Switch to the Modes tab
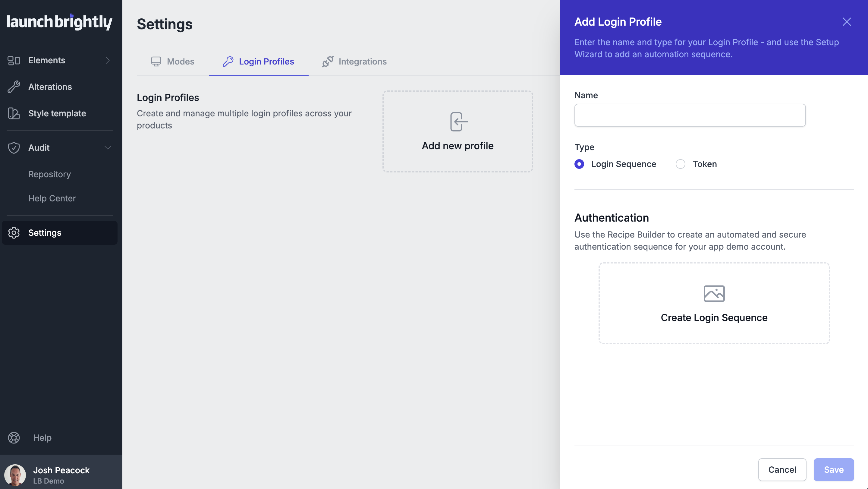This screenshot has width=868, height=489. 172,61
